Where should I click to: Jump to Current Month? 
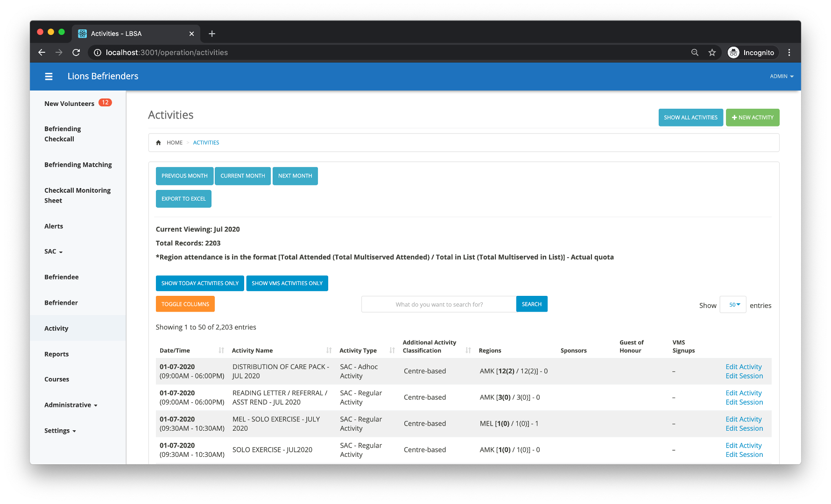pyautogui.click(x=243, y=176)
